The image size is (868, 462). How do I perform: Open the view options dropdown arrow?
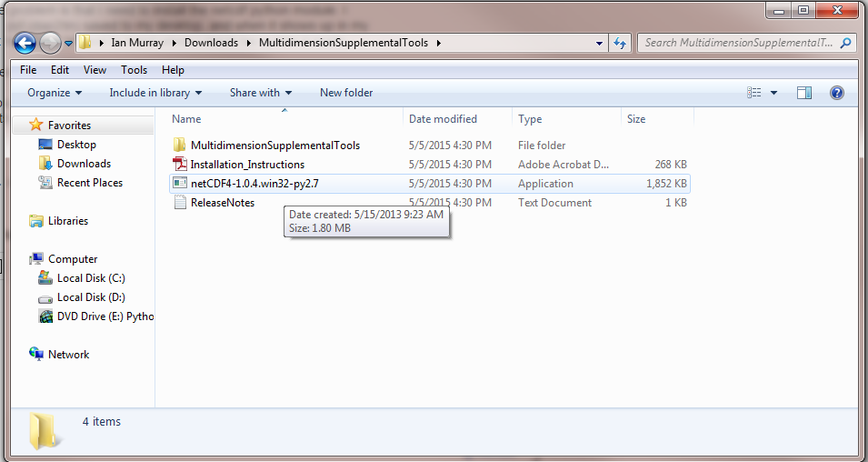click(773, 93)
